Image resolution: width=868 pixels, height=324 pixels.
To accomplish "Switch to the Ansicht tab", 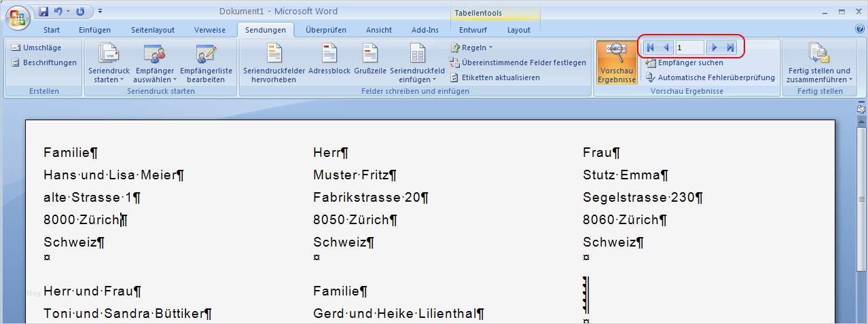I will (x=379, y=30).
